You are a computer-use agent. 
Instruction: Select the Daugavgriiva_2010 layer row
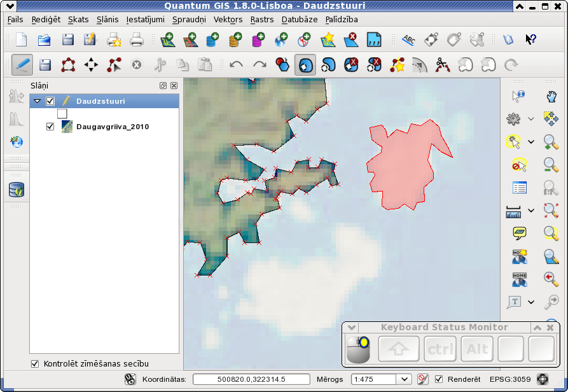(x=104, y=127)
